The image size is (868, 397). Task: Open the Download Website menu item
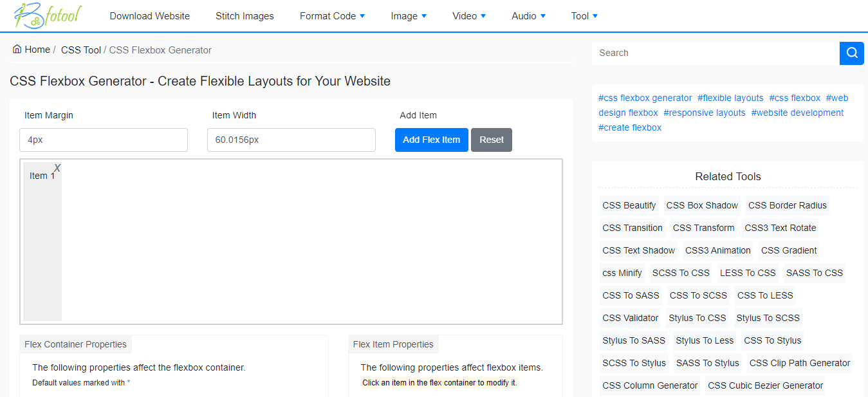[149, 16]
